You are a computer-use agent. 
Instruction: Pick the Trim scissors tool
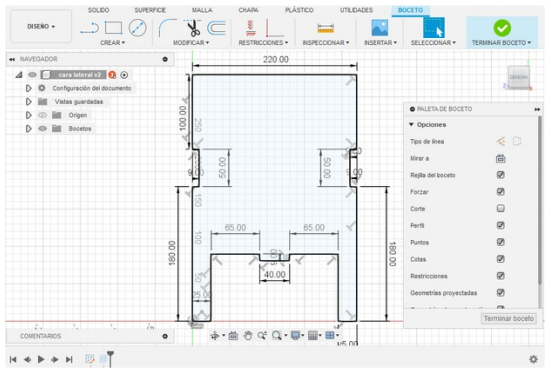[x=193, y=28]
